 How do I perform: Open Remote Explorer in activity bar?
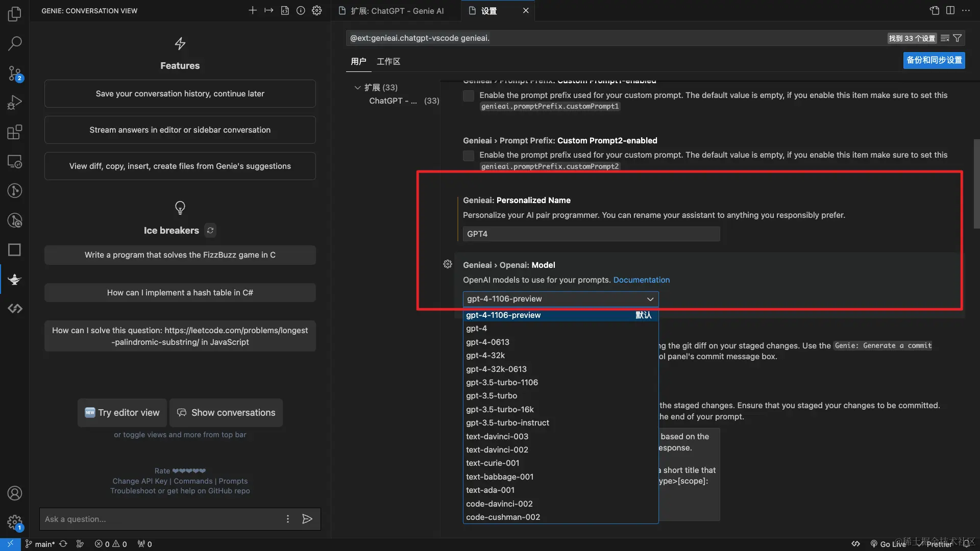(x=15, y=162)
